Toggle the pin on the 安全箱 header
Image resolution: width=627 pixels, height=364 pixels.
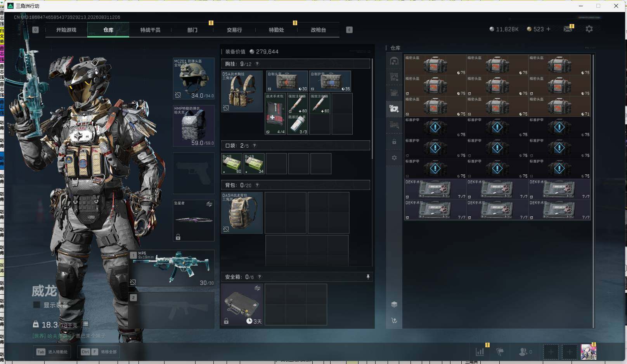pos(368,277)
